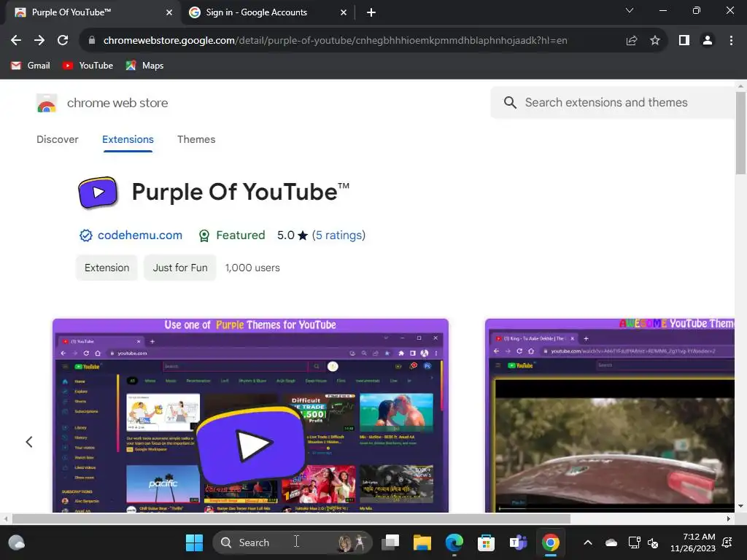Click the page's horizontal scrollbar
747x560 pixels.
click(290, 518)
